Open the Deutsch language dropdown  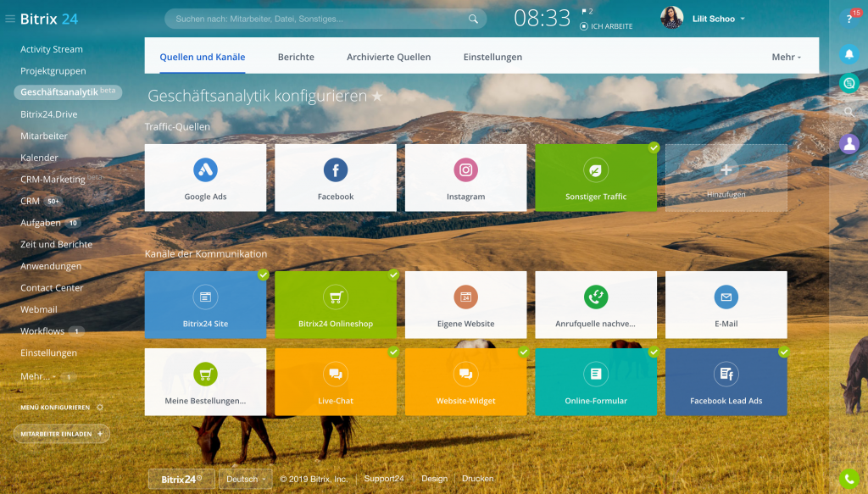coord(246,479)
